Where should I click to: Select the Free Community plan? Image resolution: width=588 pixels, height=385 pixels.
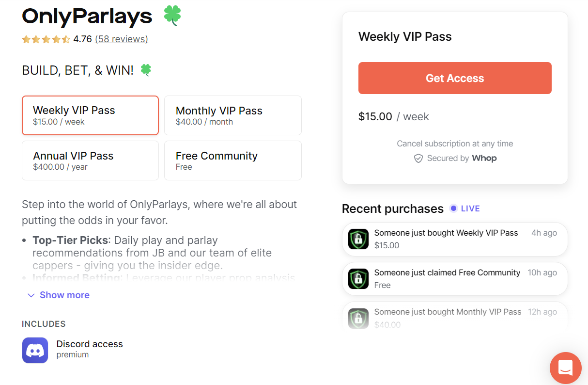(x=233, y=160)
